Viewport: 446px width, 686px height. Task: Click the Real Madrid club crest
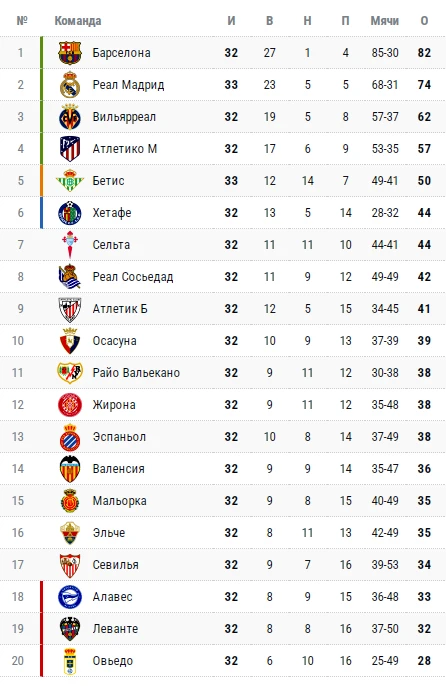pyautogui.click(x=70, y=85)
